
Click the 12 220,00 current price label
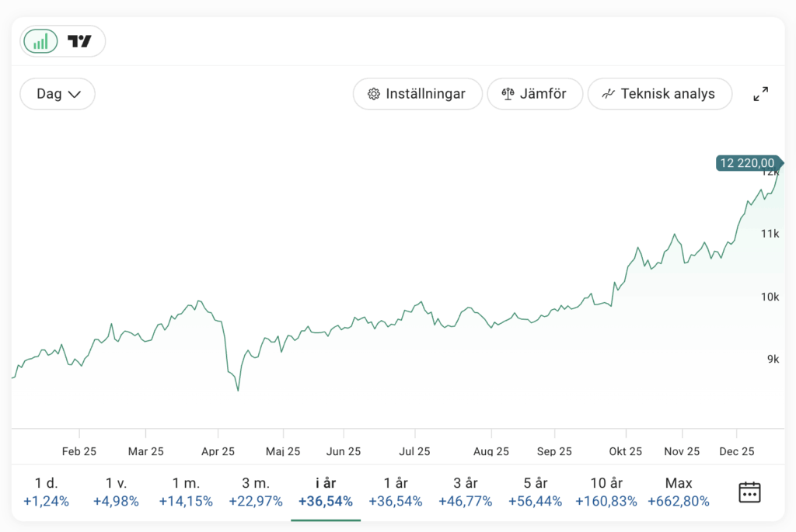coord(747,163)
